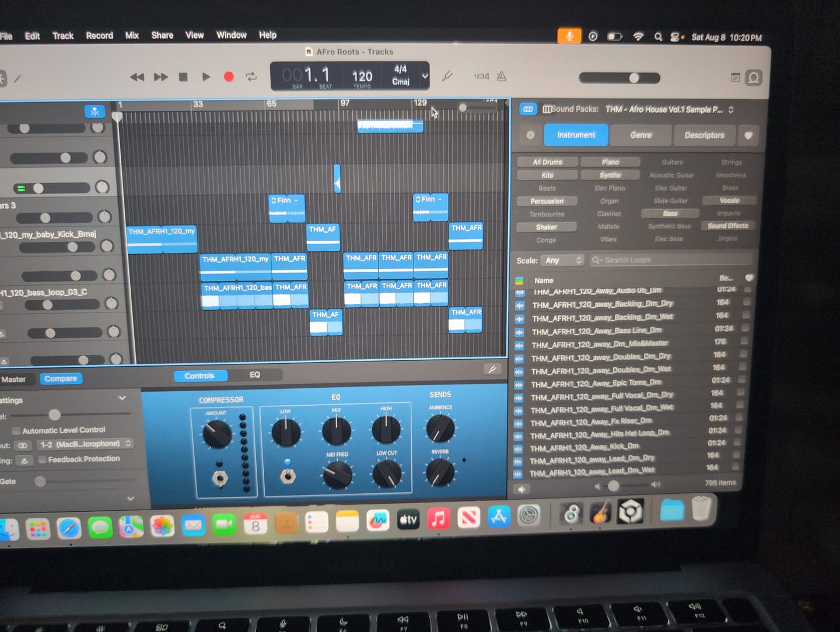The image size is (840, 632).
Task: Click the loop types color icon beside Name
Action: click(519, 280)
